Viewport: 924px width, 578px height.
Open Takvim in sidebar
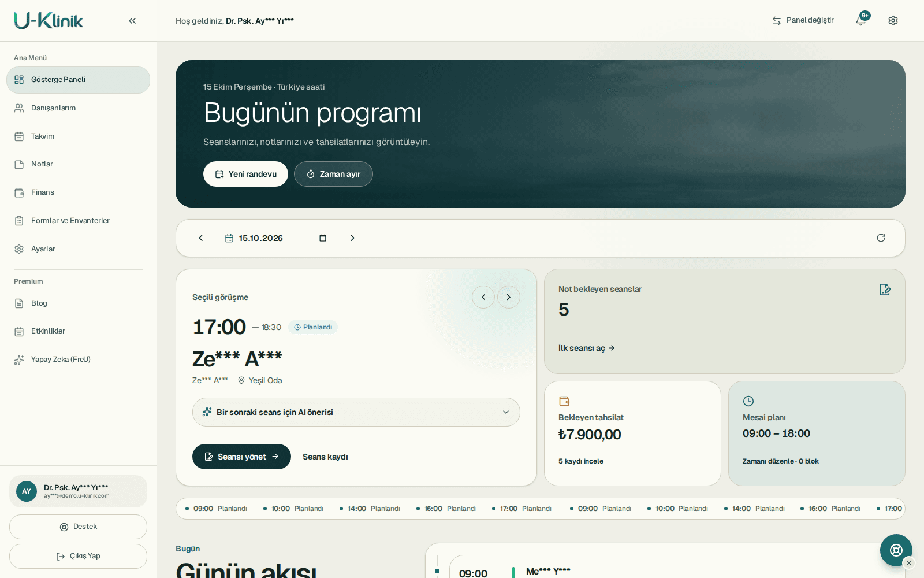[78, 136]
